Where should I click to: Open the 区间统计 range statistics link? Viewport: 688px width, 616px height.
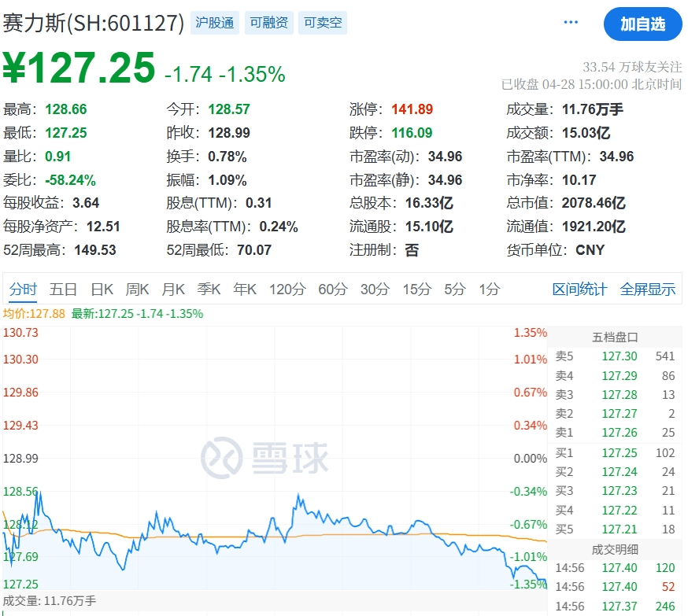(x=579, y=290)
